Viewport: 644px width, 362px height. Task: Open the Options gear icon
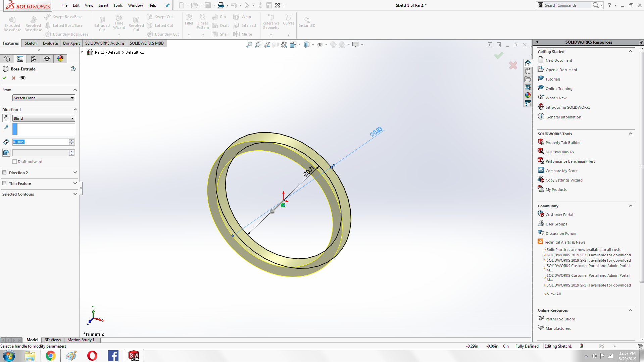[278, 5]
